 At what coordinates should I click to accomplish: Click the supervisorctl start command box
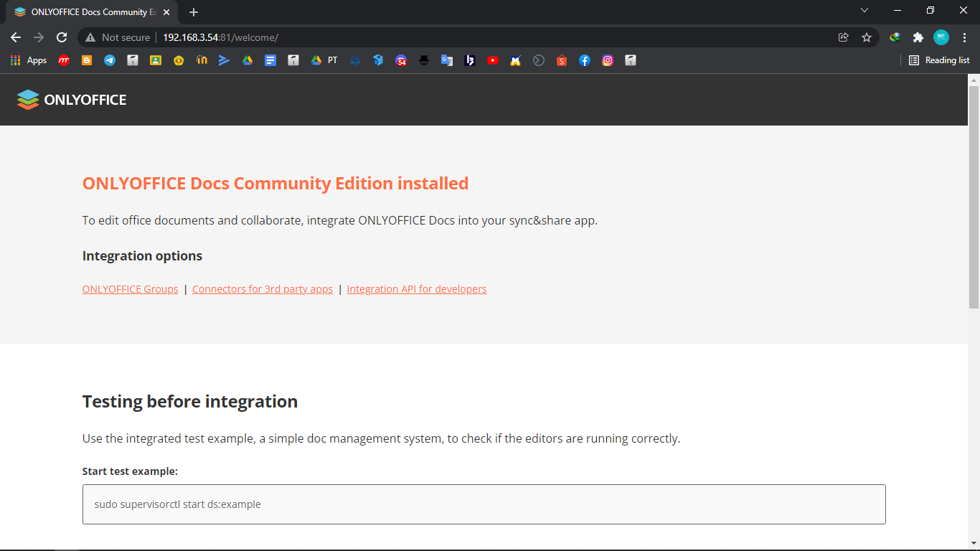(x=484, y=504)
